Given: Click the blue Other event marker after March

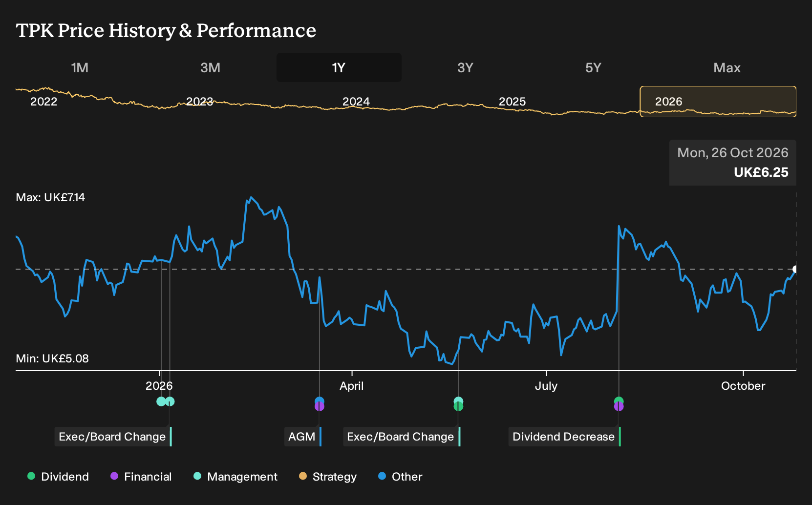Looking at the screenshot, I should pyautogui.click(x=320, y=401).
